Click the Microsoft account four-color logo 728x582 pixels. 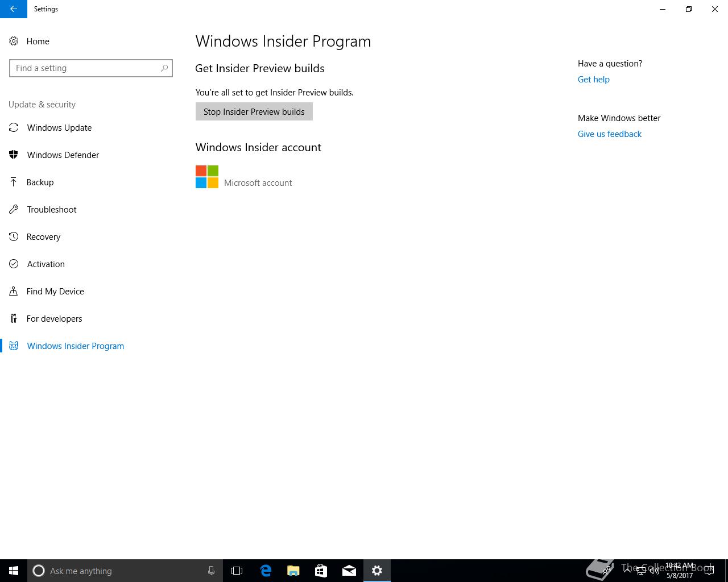(207, 177)
